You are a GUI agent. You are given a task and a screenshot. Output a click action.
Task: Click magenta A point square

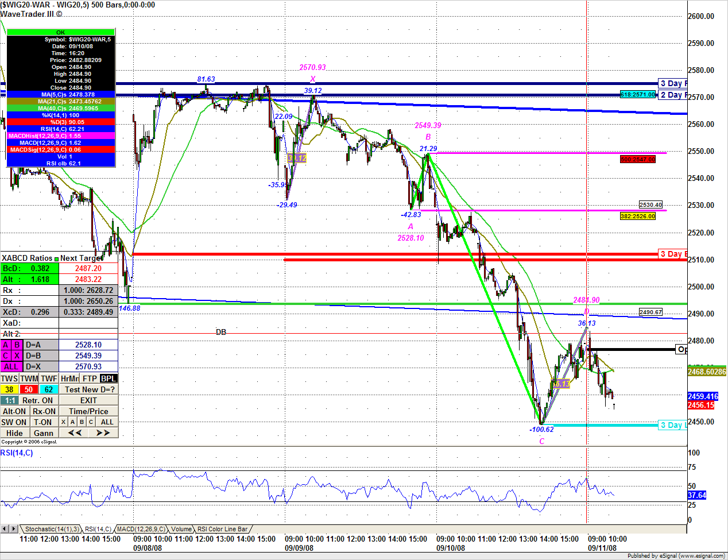click(x=6, y=345)
